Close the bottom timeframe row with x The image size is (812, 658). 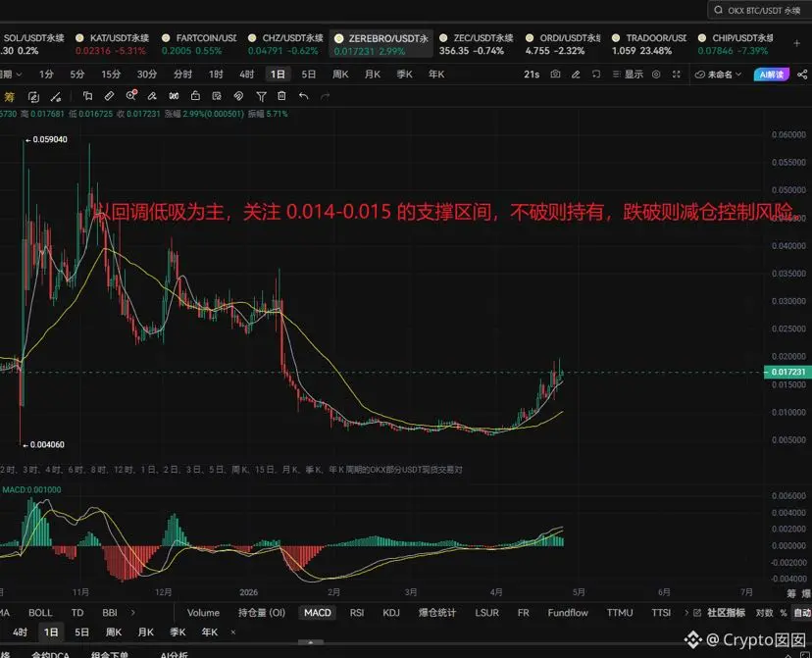[x=233, y=633]
